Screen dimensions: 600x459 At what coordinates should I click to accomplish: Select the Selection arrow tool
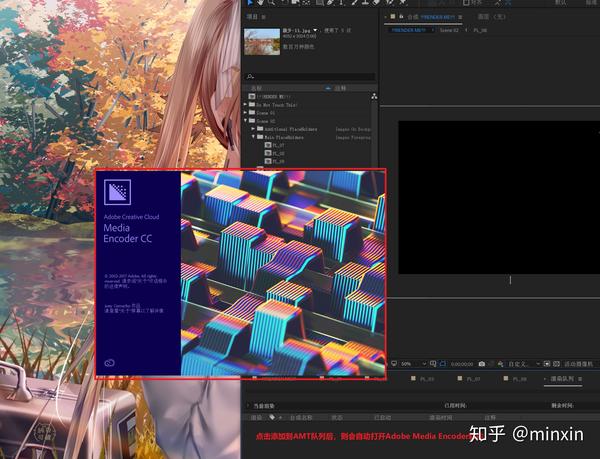coord(250,2)
